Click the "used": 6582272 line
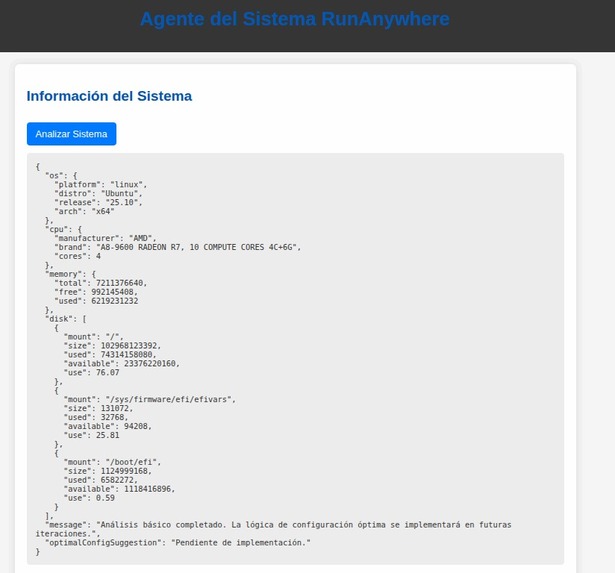Image resolution: width=615 pixels, height=573 pixels. 101,480
